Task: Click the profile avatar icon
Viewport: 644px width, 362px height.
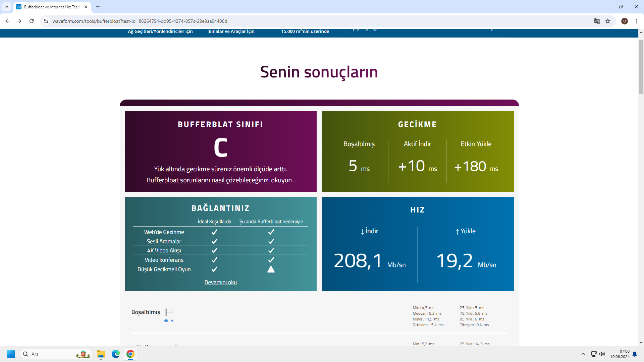Action: tap(625, 21)
